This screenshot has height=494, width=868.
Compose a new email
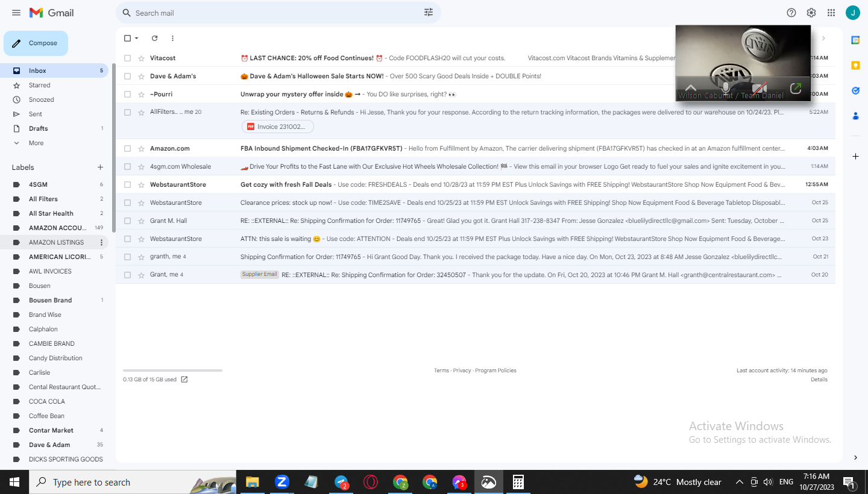point(36,43)
